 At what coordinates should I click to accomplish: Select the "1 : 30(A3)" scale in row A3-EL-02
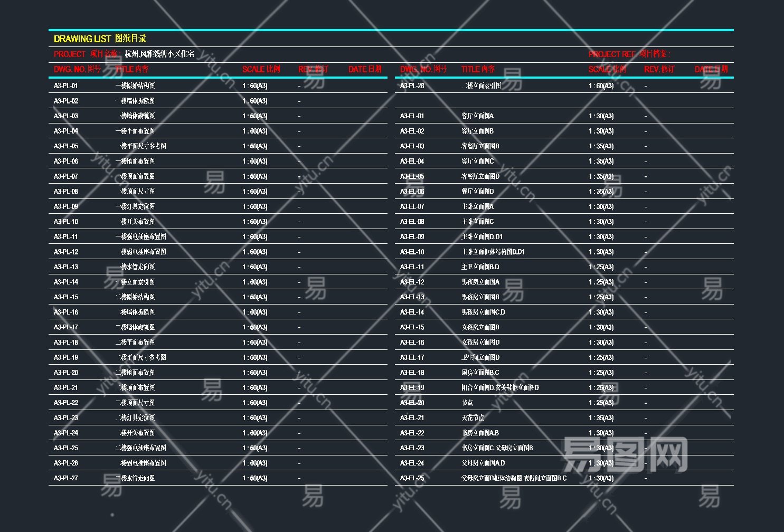601,131
